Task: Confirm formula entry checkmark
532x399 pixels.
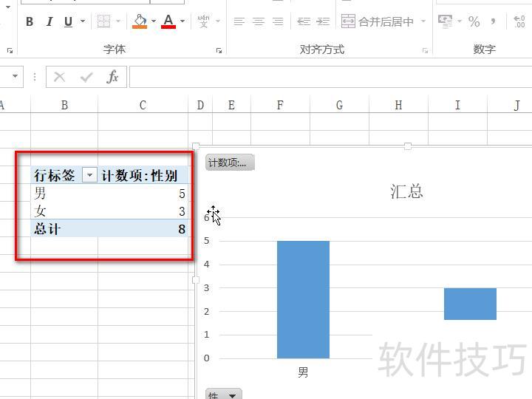Action: [x=86, y=77]
